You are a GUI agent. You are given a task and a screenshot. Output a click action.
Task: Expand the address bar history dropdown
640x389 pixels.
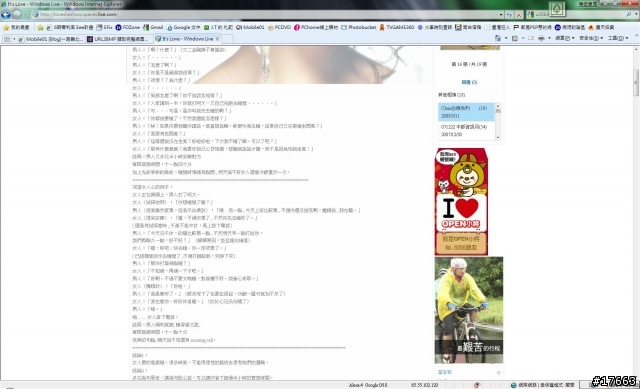pyautogui.click(x=501, y=15)
